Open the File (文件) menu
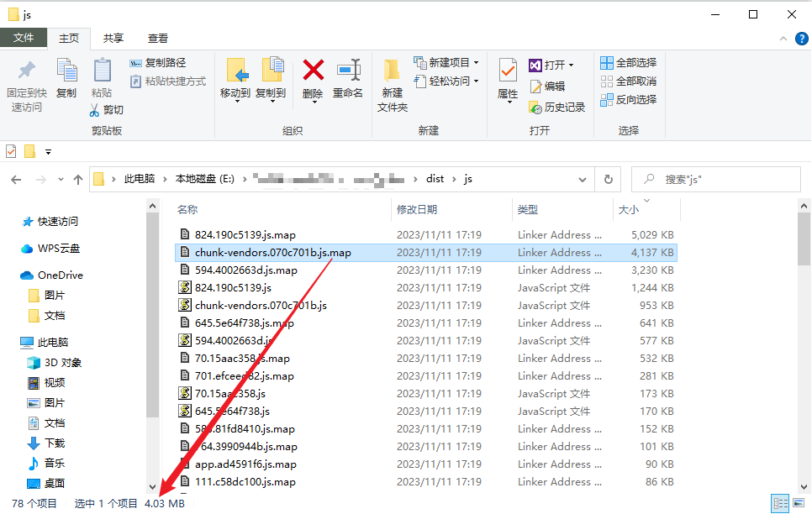 point(24,38)
